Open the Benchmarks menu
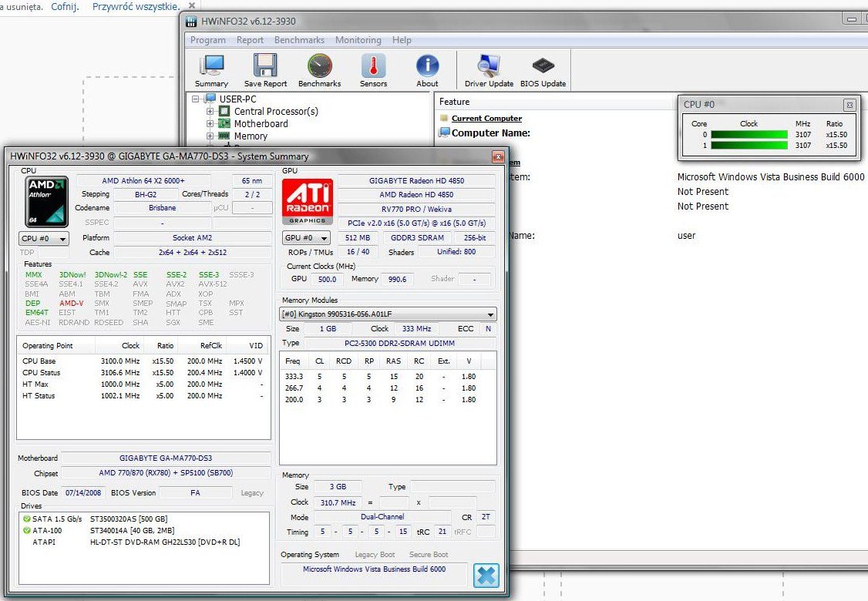868x601 pixels. (x=299, y=40)
